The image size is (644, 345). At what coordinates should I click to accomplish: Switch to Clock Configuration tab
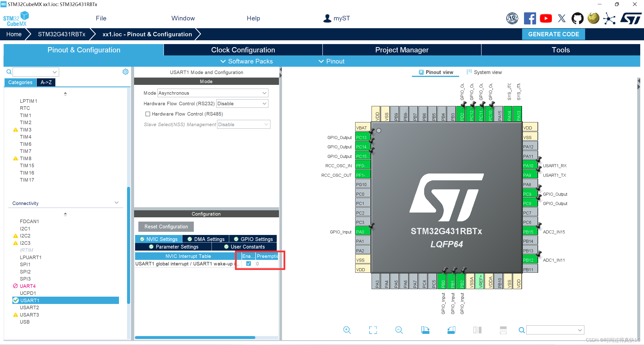coord(243,50)
